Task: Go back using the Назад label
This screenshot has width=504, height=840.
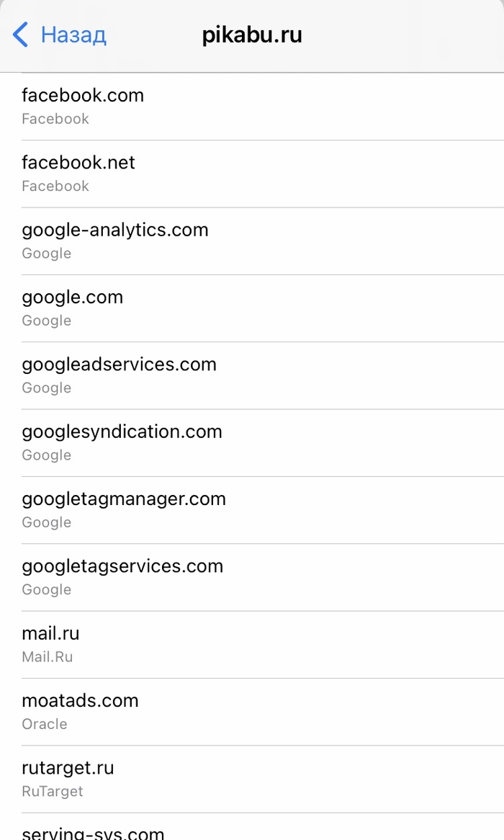Action: (73, 35)
